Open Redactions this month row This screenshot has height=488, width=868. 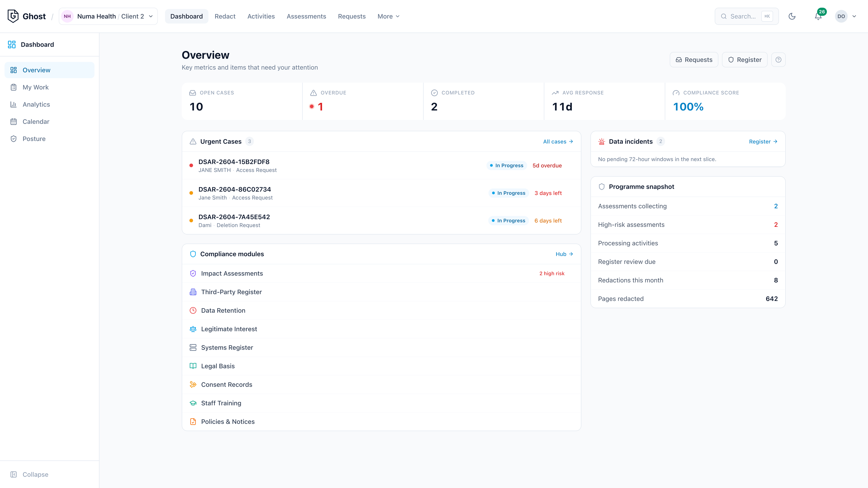pos(688,280)
